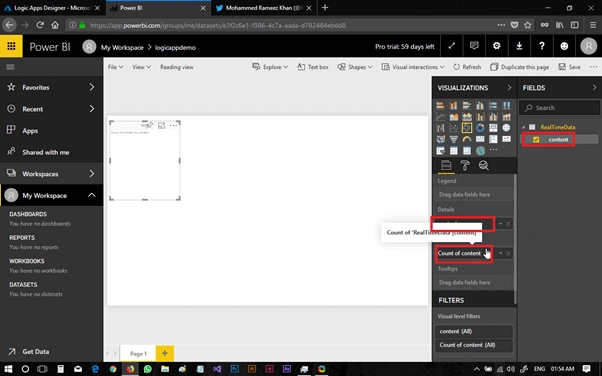This screenshot has width=602, height=376.
Task: Select the KPI visualization
Action: pyautogui.click(x=506, y=139)
